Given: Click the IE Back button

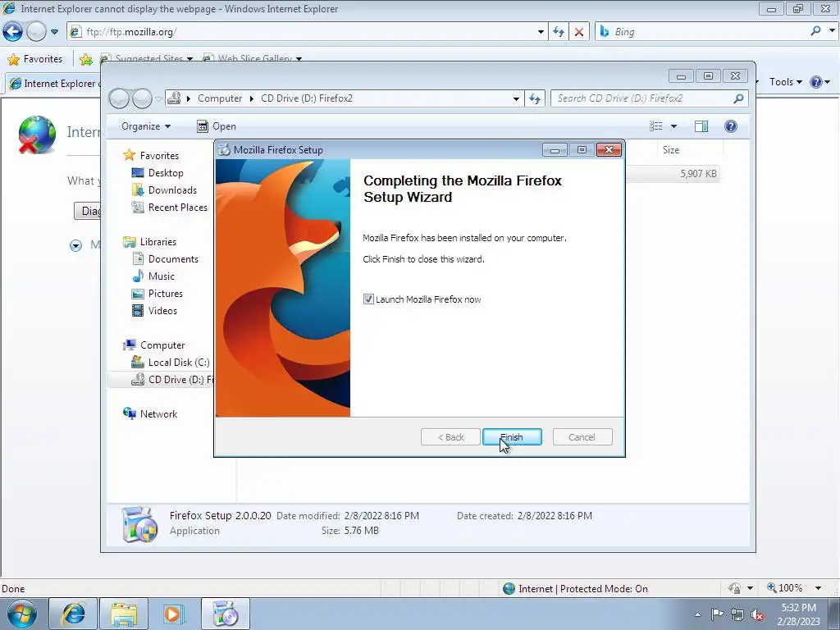Looking at the screenshot, I should [x=13, y=32].
